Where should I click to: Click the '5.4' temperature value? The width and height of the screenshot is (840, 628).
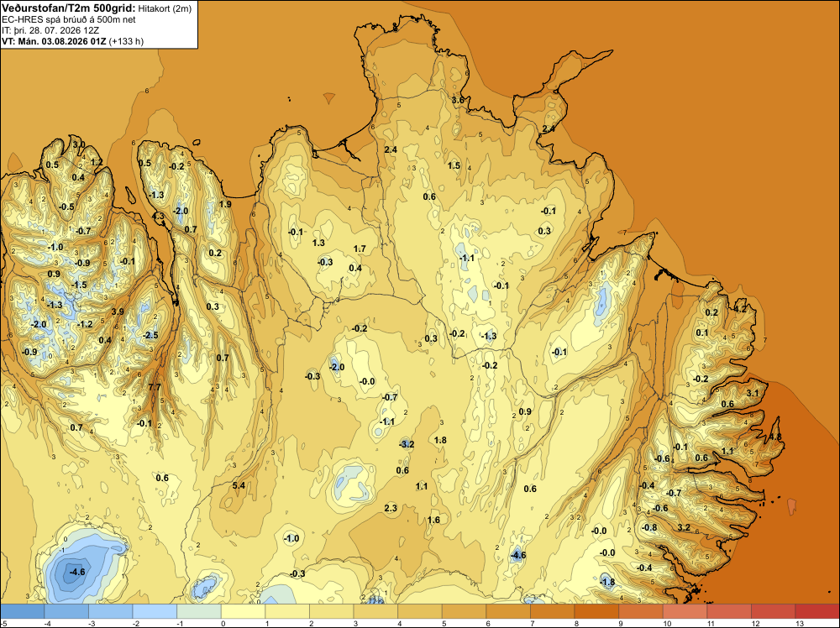(239, 485)
